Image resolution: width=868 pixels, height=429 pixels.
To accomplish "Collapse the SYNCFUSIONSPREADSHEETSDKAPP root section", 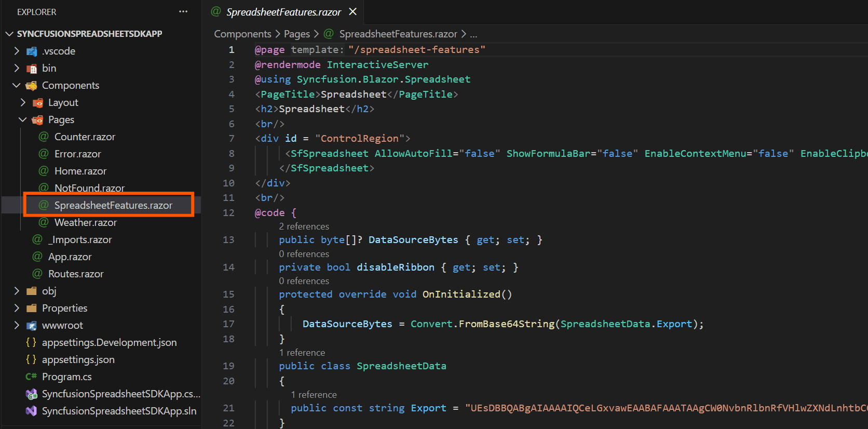I will (x=9, y=34).
